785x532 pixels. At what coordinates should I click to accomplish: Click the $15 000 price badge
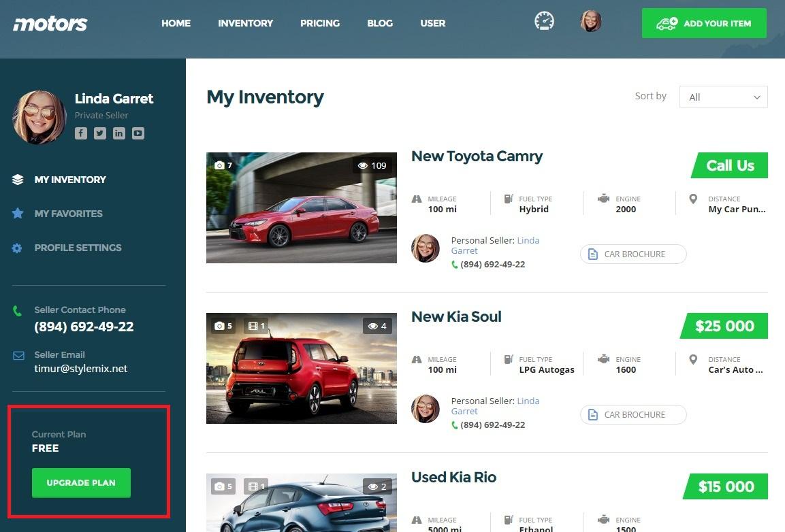[x=725, y=486]
